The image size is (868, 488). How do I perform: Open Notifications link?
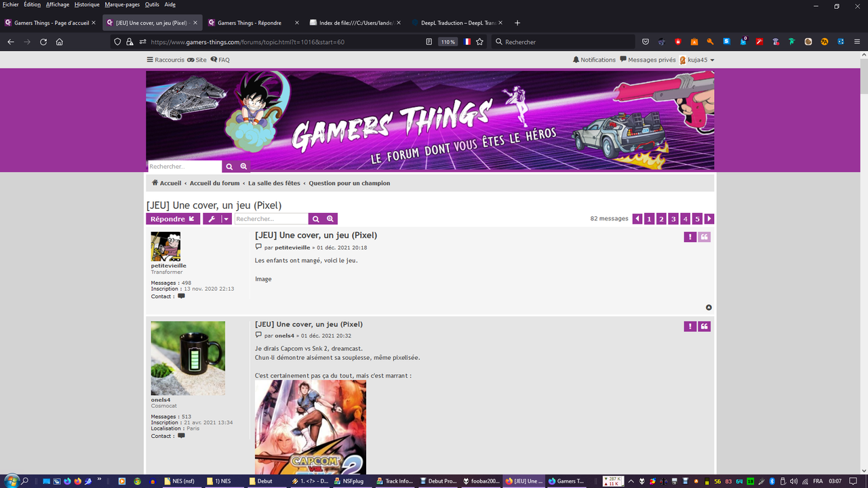pyautogui.click(x=594, y=60)
